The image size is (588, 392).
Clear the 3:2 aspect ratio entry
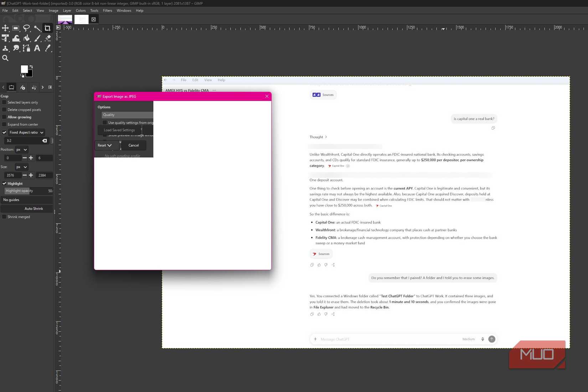(45, 141)
